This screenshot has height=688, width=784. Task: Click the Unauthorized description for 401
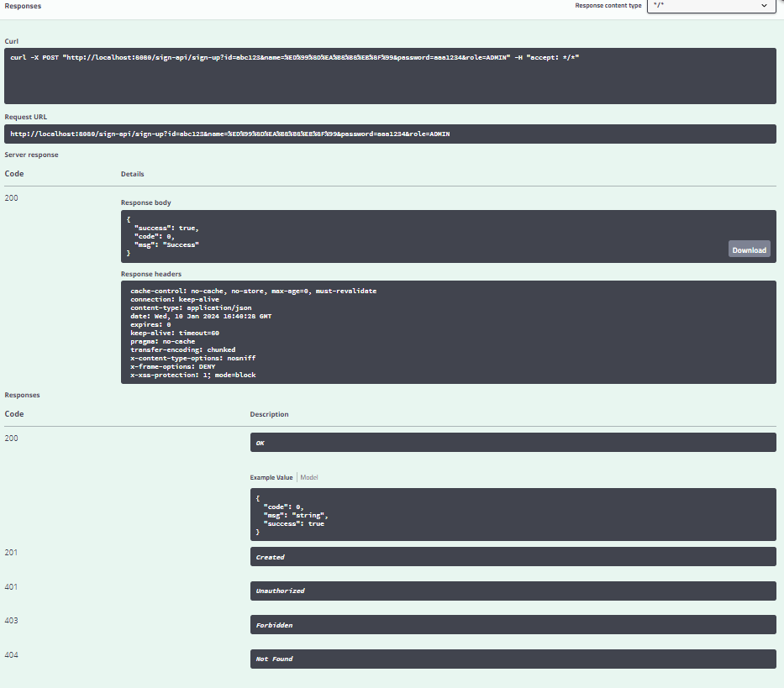point(513,591)
